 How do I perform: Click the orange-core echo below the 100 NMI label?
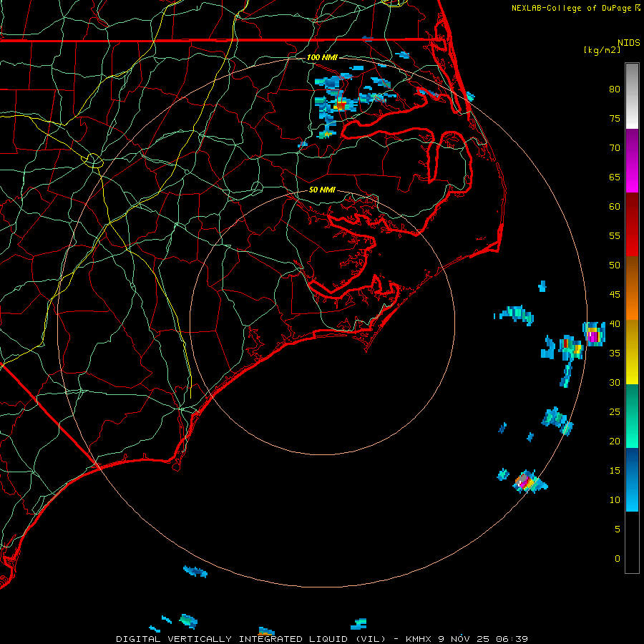(x=340, y=106)
